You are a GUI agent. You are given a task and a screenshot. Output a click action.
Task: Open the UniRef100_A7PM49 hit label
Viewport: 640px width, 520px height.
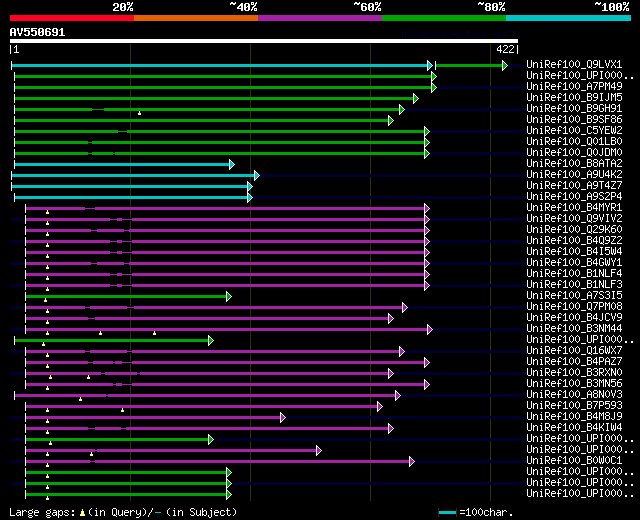tap(574, 86)
